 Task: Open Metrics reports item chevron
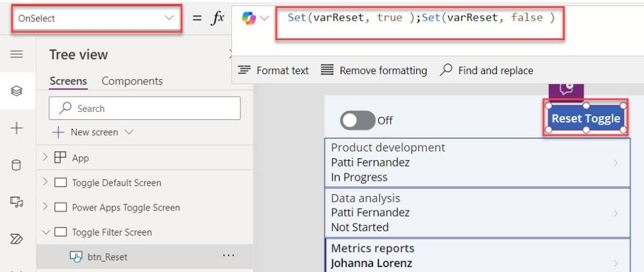616,263
